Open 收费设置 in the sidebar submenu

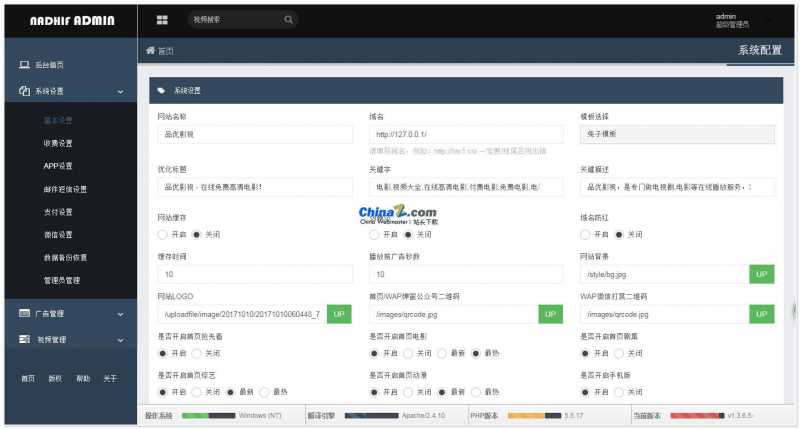tap(58, 143)
